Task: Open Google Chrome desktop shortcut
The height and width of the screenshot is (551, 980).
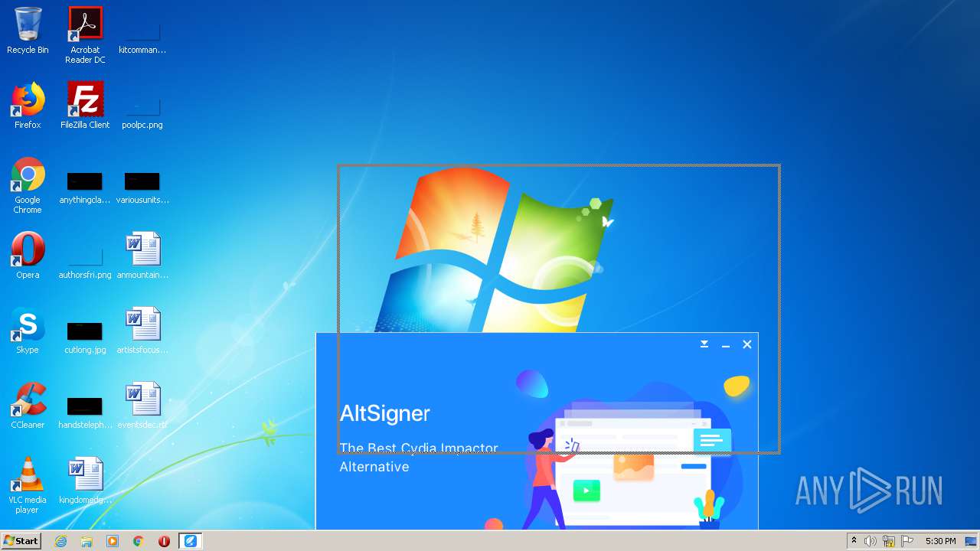Action: (x=28, y=185)
